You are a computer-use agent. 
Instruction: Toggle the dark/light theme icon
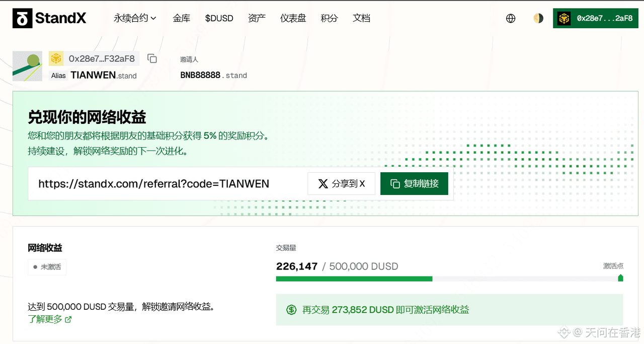(538, 19)
